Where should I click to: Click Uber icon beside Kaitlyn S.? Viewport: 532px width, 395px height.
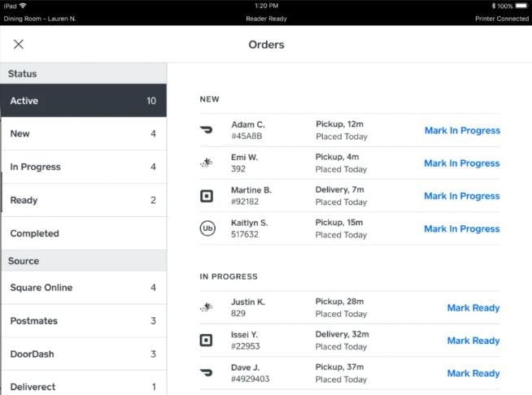(x=207, y=229)
